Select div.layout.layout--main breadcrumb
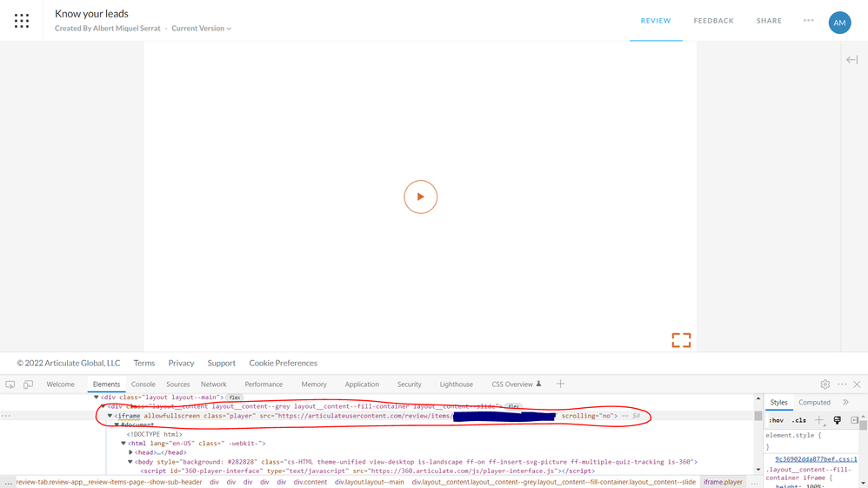This screenshot has width=868, height=488. click(370, 483)
